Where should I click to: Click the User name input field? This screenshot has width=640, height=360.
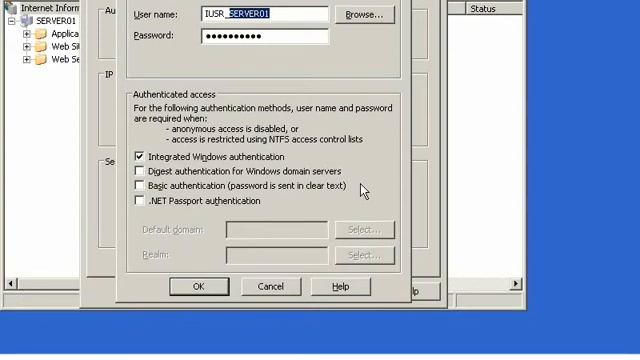265,14
